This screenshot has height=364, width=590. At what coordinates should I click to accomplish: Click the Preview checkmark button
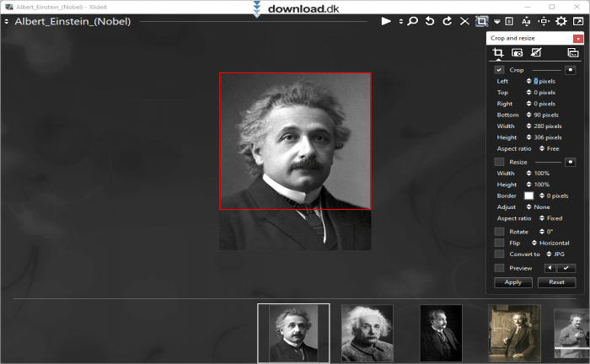click(x=566, y=268)
